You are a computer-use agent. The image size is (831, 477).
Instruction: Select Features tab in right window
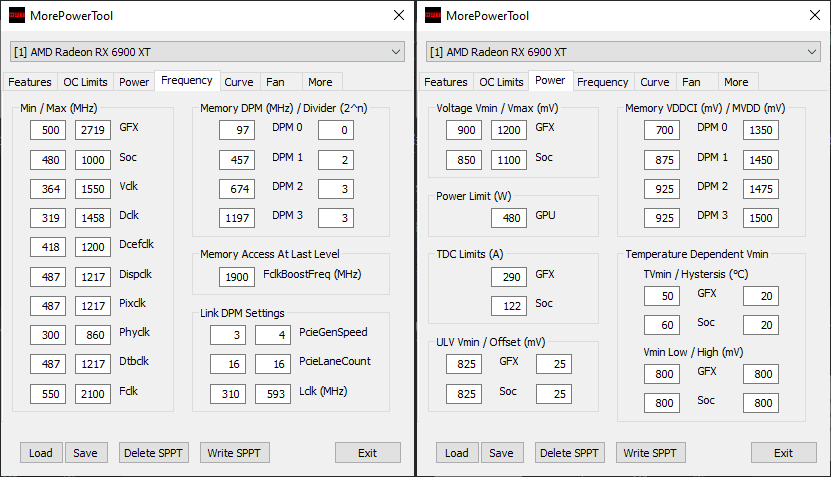tap(446, 82)
